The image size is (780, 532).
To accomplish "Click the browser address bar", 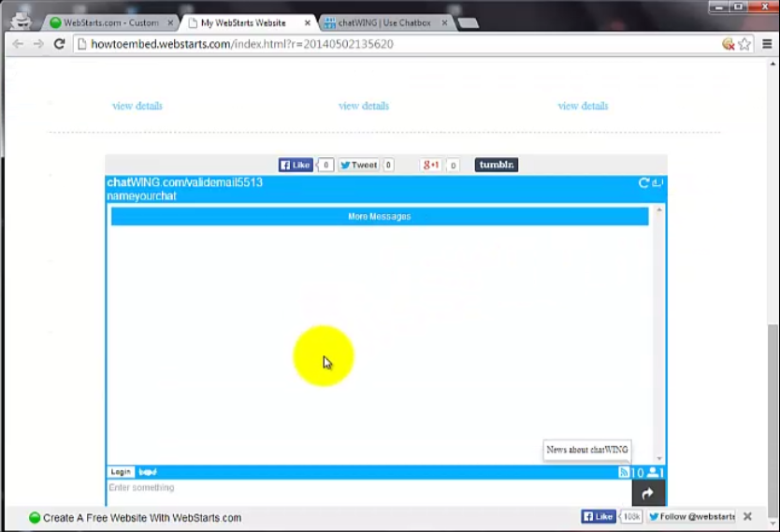I will click(397, 44).
